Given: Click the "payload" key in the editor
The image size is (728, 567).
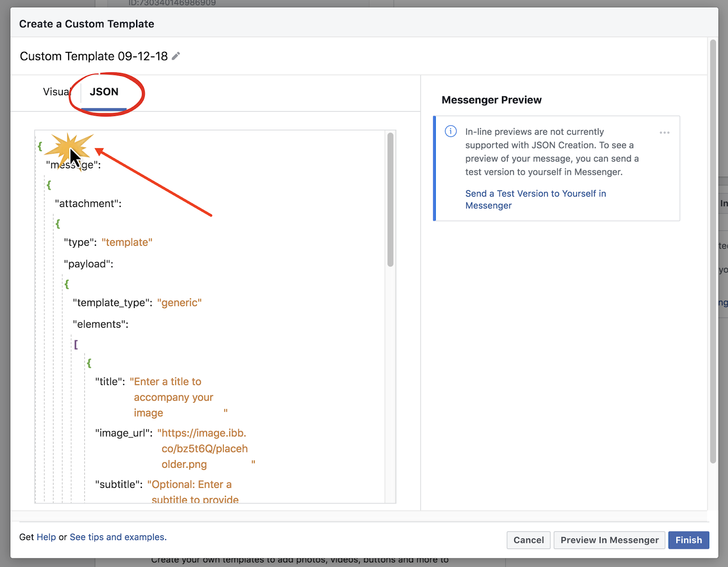Looking at the screenshot, I should 88,264.
